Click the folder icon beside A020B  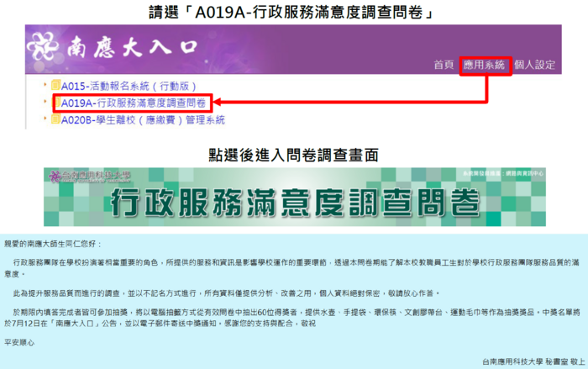55,119
